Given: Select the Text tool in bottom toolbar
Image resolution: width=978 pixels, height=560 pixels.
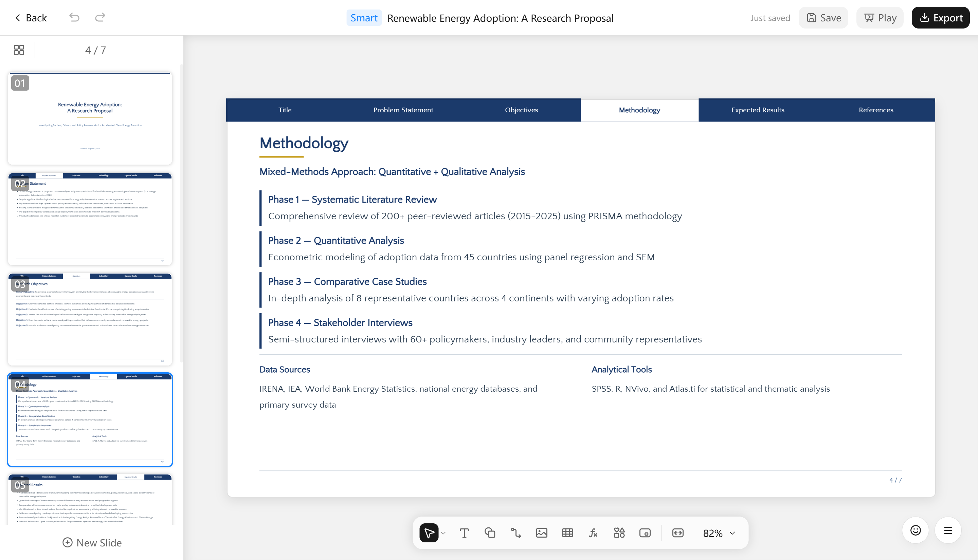Looking at the screenshot, I should point(464,533).
